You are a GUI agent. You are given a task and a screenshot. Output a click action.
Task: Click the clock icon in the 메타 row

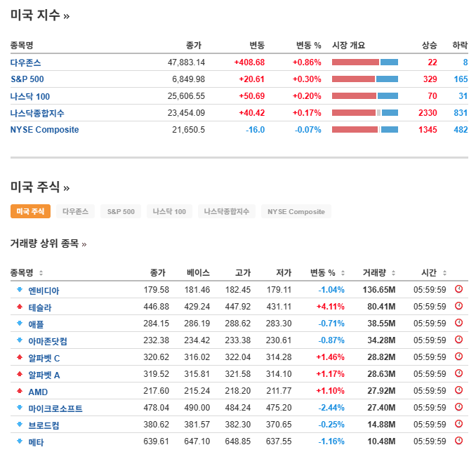point(458,441)
